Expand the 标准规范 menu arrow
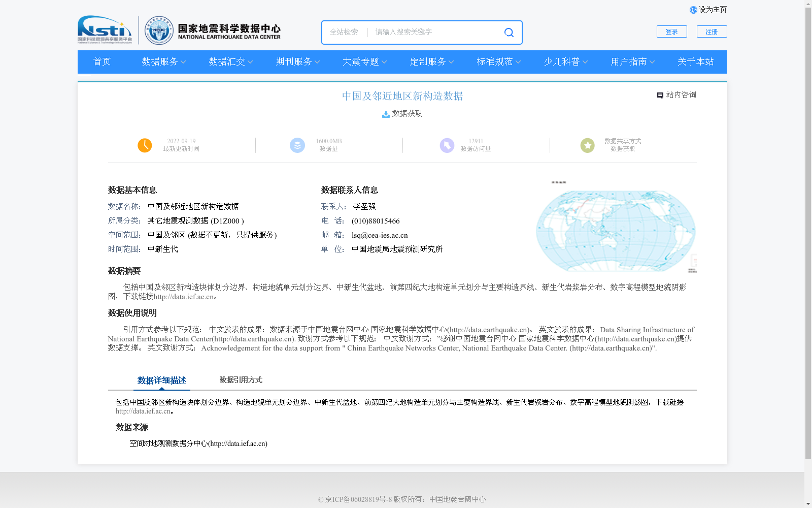 pos(518,62)
